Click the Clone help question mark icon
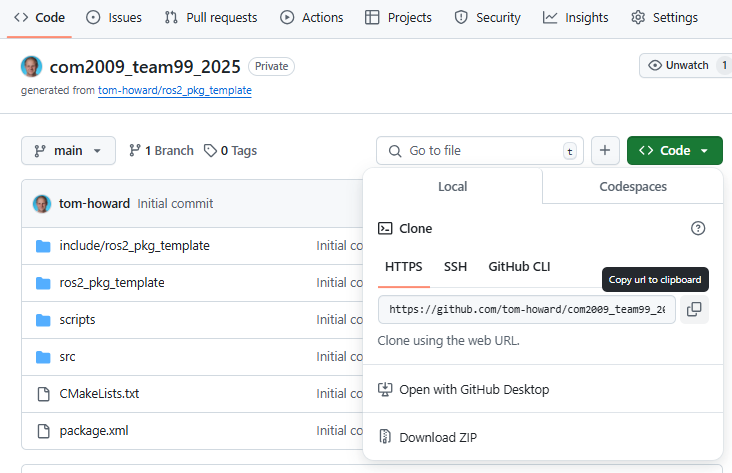The image size is (732, 473). (x=698, y=229)
